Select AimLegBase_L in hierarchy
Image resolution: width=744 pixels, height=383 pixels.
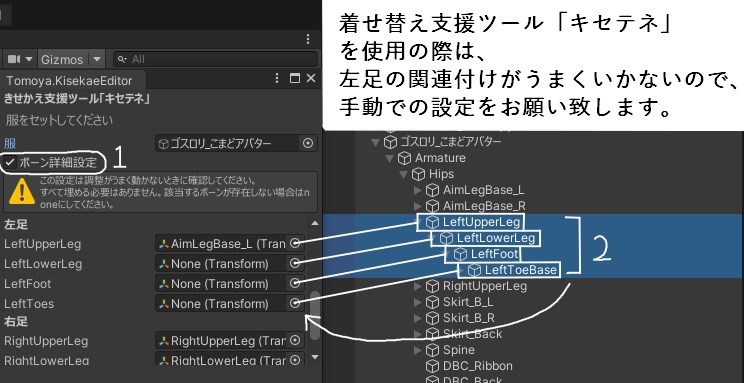pyautogui.click(x=484, y=190)
